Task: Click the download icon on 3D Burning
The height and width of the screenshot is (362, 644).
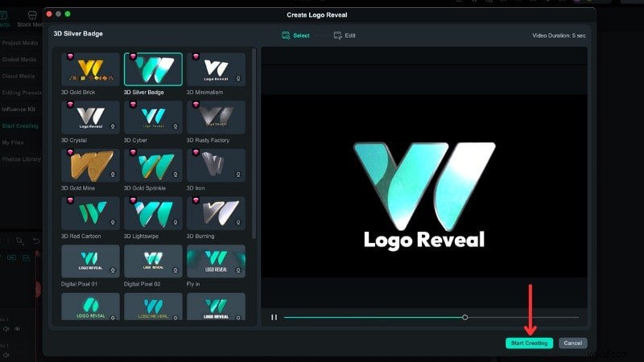Action: (x=238, y=223)
